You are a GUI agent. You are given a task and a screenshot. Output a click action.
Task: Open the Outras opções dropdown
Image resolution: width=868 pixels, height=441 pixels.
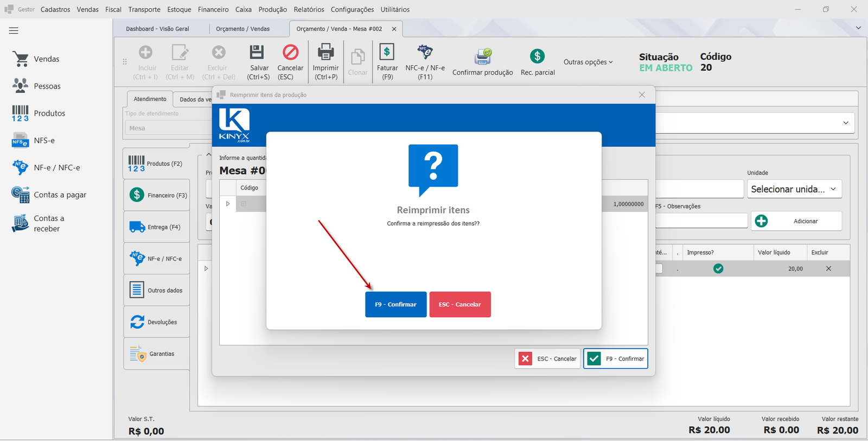(588, 62)
